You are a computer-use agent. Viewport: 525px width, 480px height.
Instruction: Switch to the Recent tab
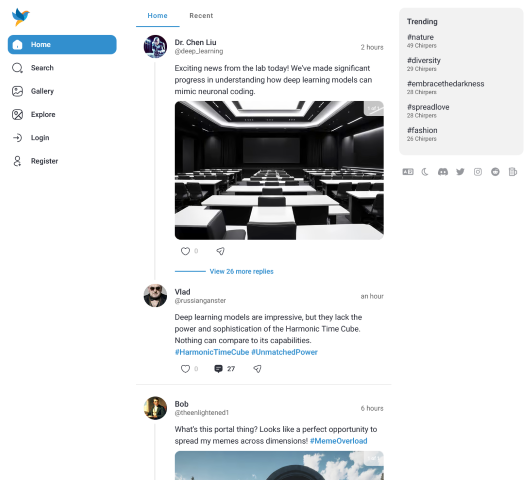(201, 16)
